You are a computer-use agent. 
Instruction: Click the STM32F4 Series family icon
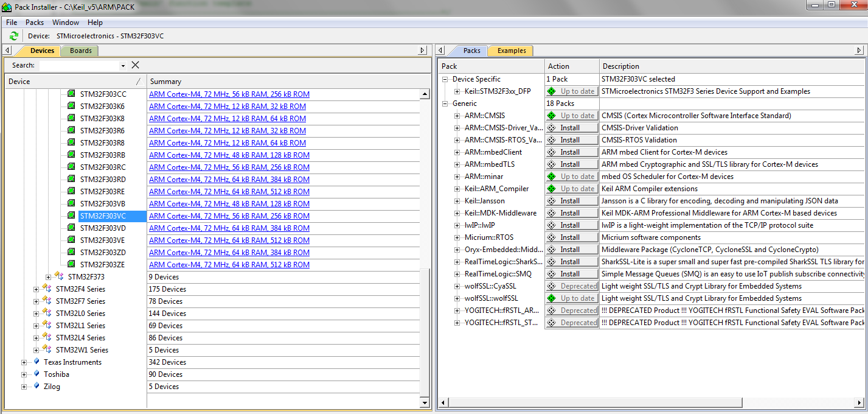pyautogui.click(x=47, y=289)
